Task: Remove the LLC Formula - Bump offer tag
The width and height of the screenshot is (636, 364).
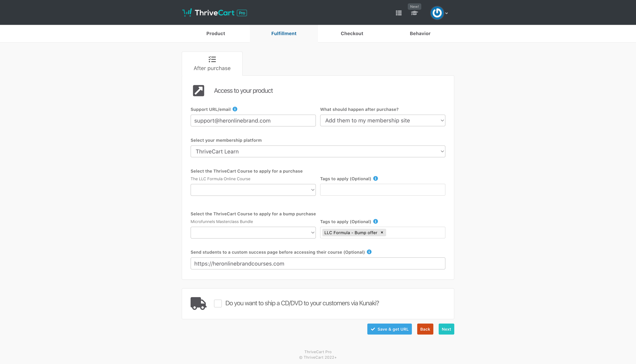Action: (382, 233)
